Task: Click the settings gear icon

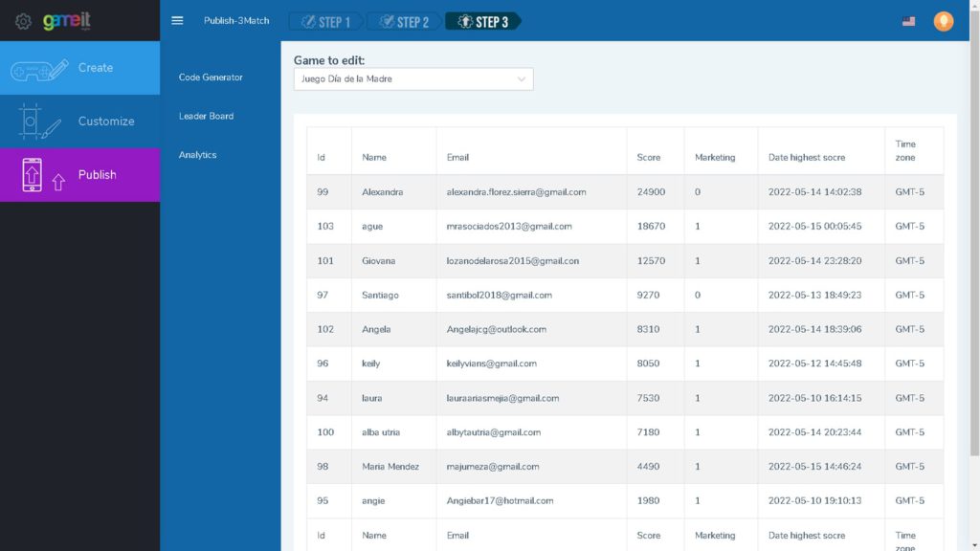Action: click(23, 21)
